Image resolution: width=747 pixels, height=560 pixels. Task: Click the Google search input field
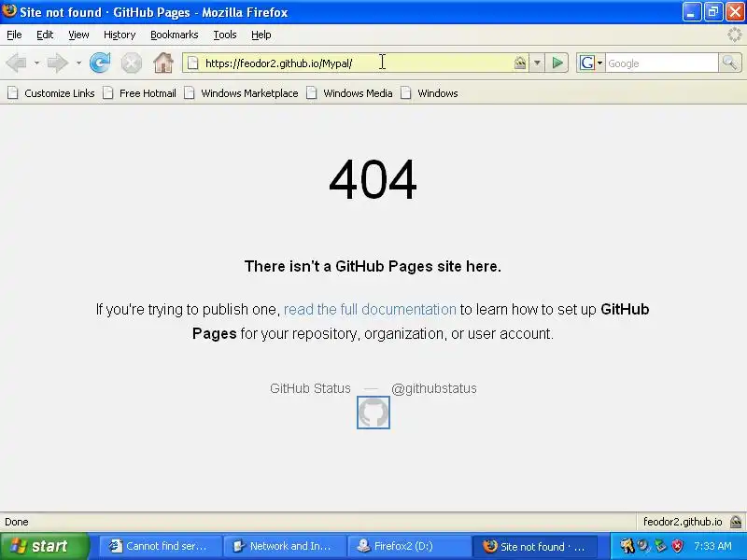coord(661,63)
